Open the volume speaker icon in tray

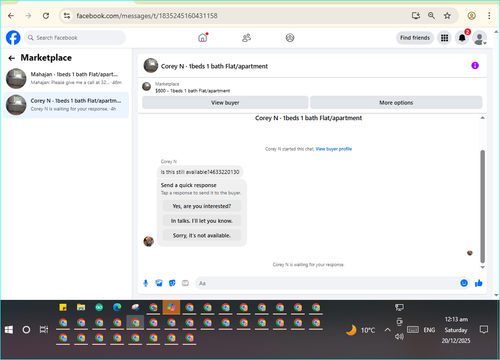point(399,337)
